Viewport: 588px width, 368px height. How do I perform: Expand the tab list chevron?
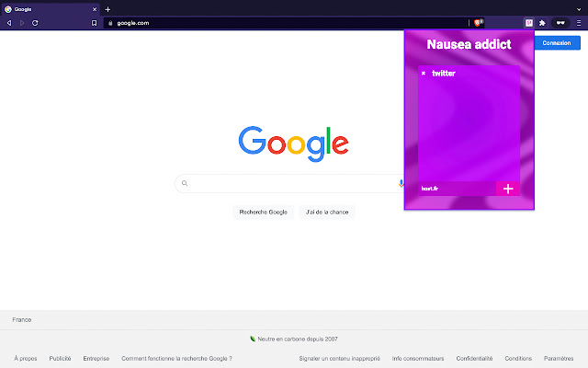579,9
